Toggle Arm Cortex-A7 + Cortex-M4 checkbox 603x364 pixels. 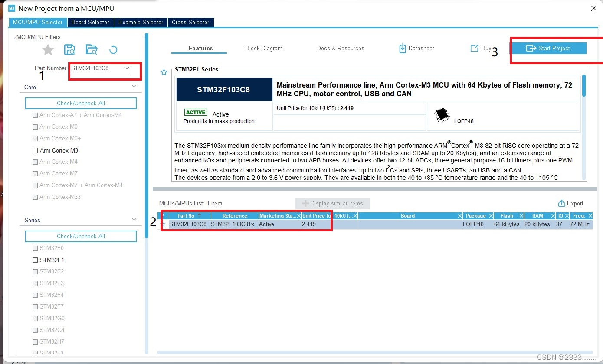click(35, 115)
